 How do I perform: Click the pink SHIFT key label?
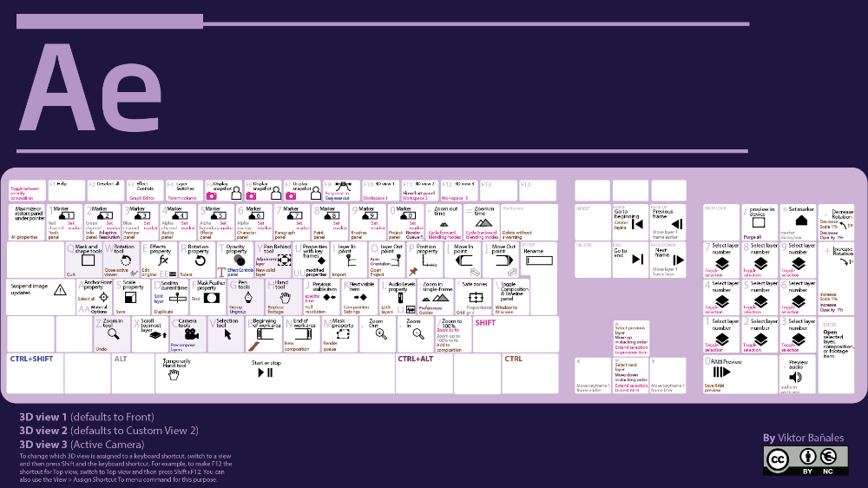[x=485, y=323]
